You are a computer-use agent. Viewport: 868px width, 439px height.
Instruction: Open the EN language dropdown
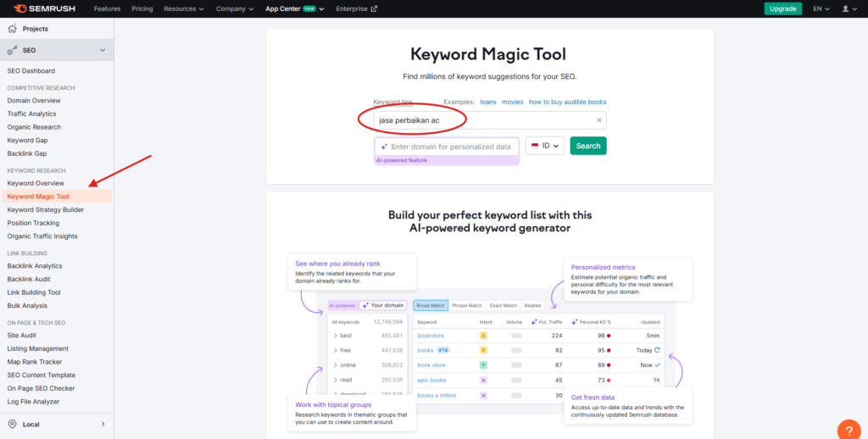click(821, 8)
